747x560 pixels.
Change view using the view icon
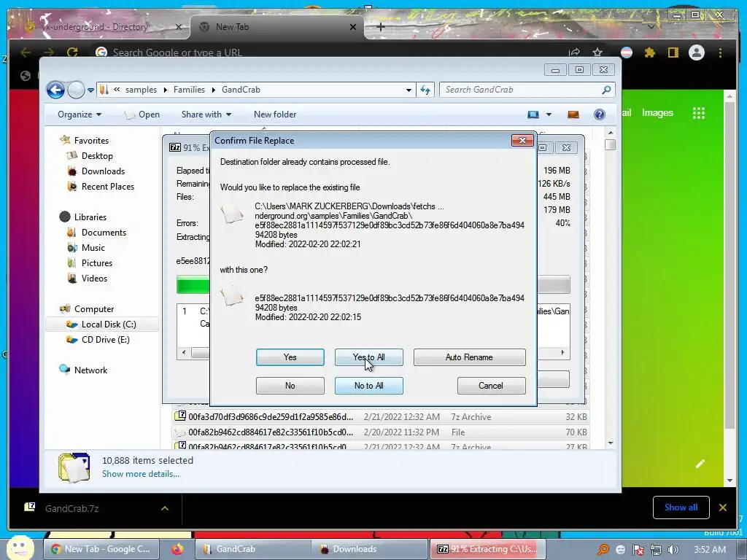(x=533, y=114)
